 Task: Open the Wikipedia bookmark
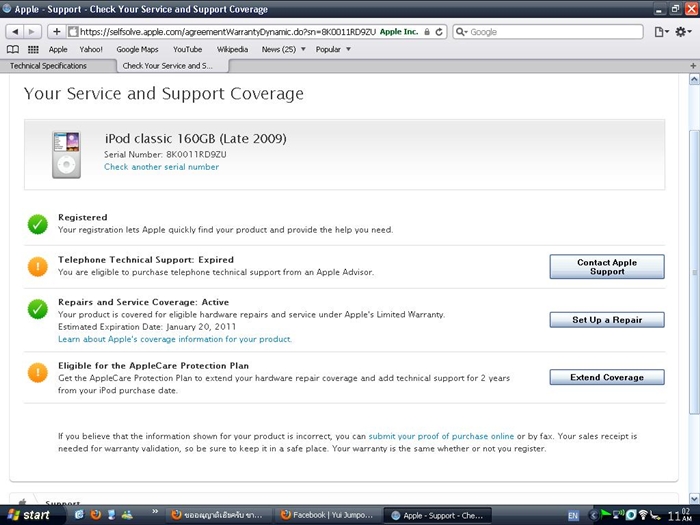point(232,49)
